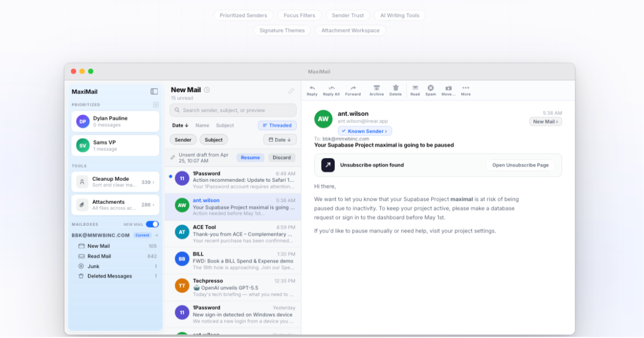This screenshot has width=644, height=338.
Task: Open Deleted Messages mailbox
Action: click(117, 276)
